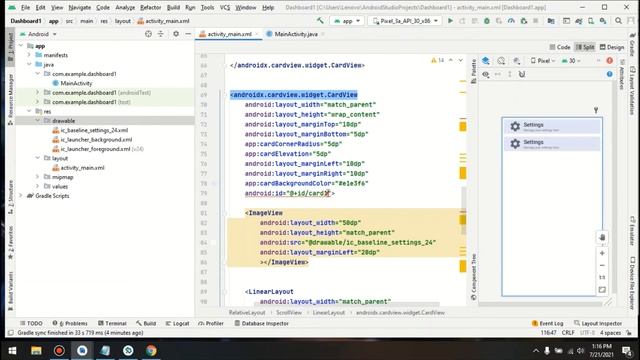Open Google Chrome from taskbar

[151, 351]
